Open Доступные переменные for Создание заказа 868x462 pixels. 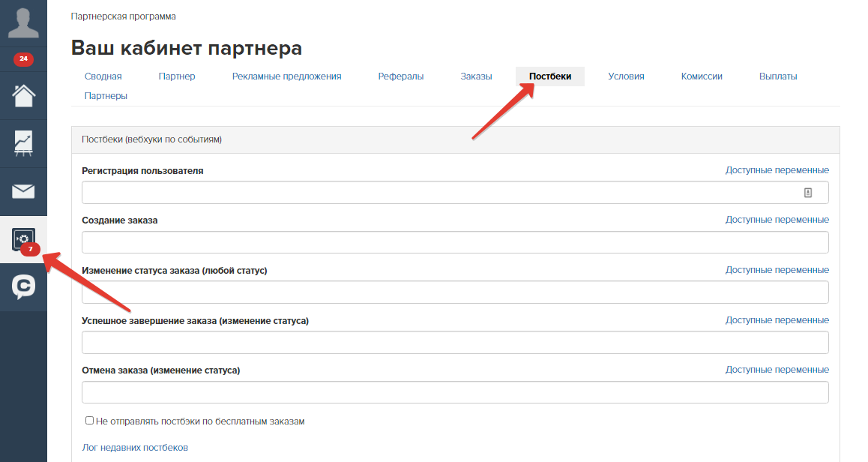coord(777,219)
